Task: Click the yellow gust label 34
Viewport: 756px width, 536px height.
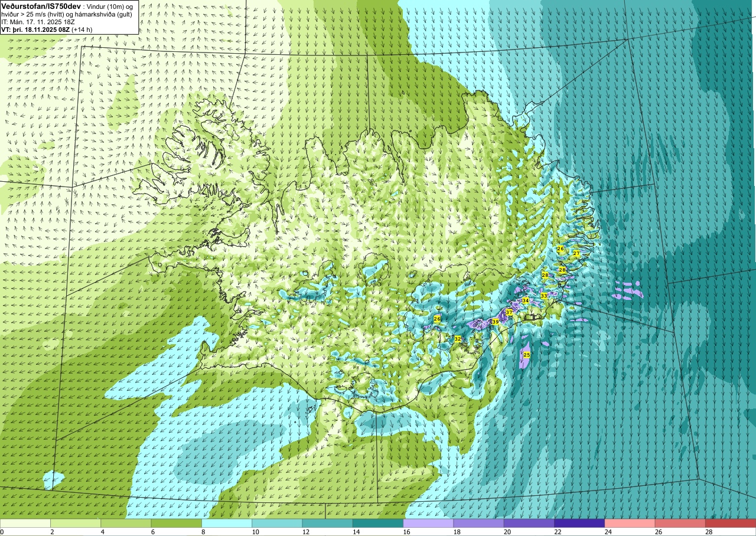Action: pos(525,300)
